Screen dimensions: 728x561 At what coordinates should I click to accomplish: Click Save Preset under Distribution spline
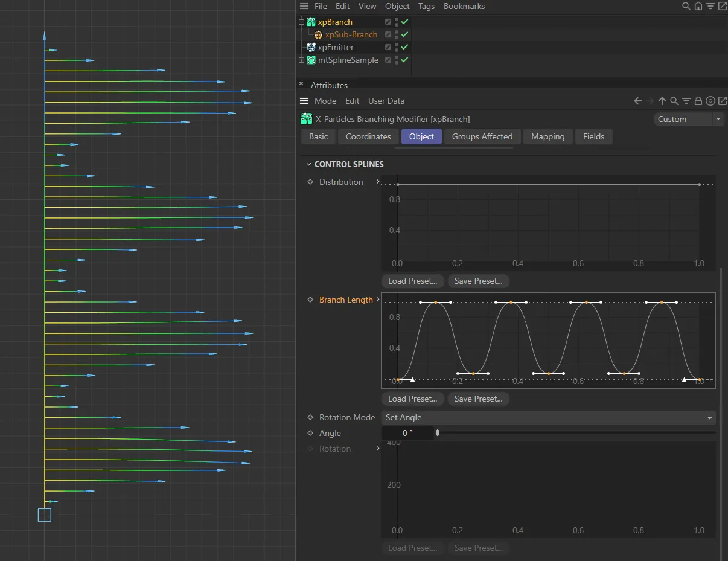tap(478, 281)
